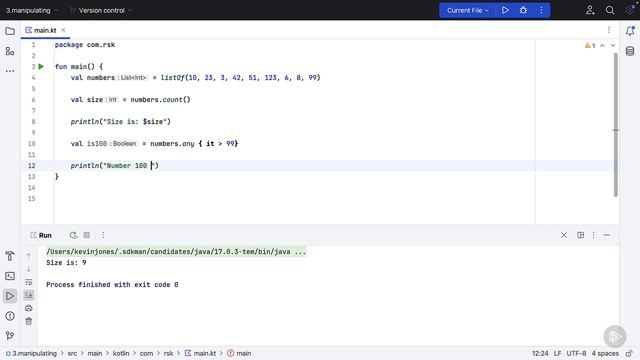640x360 pixels.
Task: Select the Run tab in bottom panel
Action: tap(41, 236)
